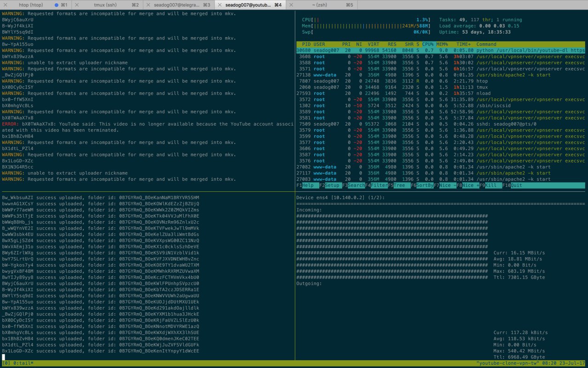Click F3 Search in htop footer

coord(353,185)
